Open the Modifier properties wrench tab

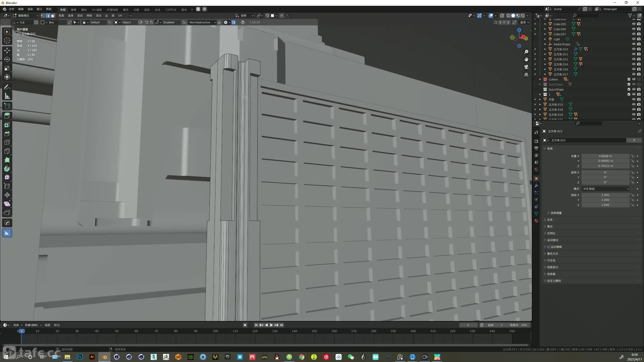point(536,186)
